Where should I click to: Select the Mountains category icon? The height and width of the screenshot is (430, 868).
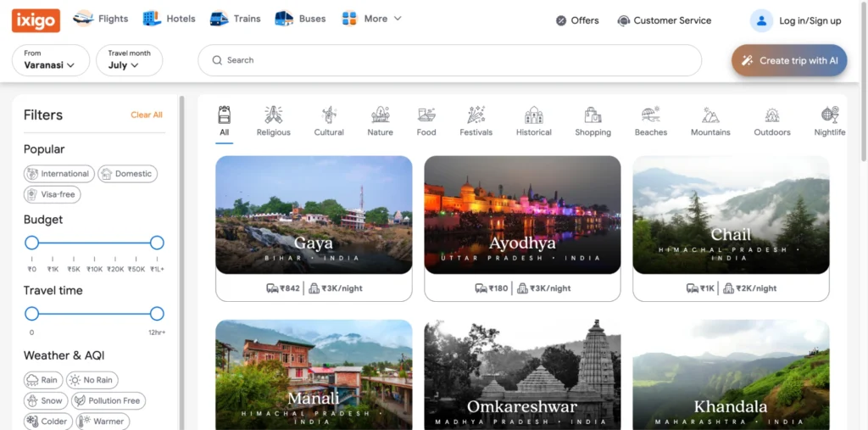[711, 114]
